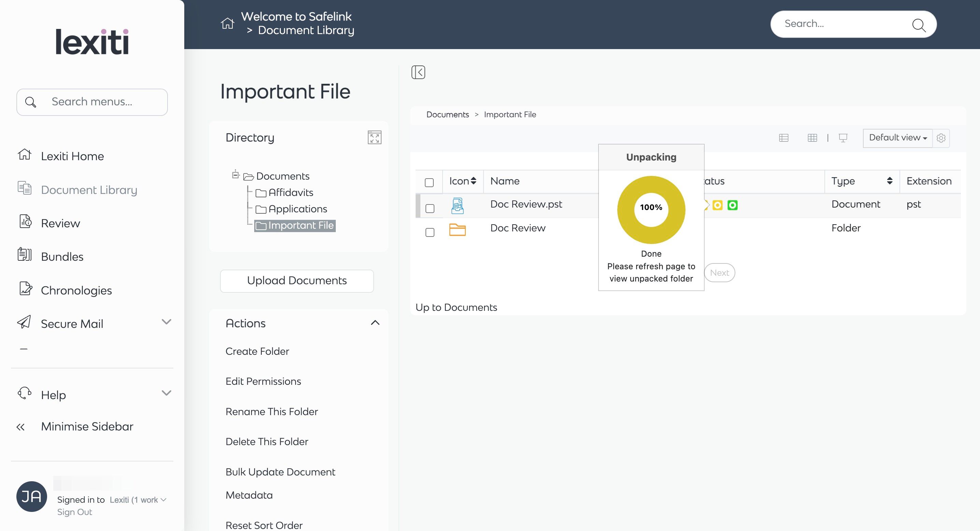This screenshot has height=531, width=980.
Task: Check the Doc Review folder row checkbox
Action: click(x=430, y=232)
